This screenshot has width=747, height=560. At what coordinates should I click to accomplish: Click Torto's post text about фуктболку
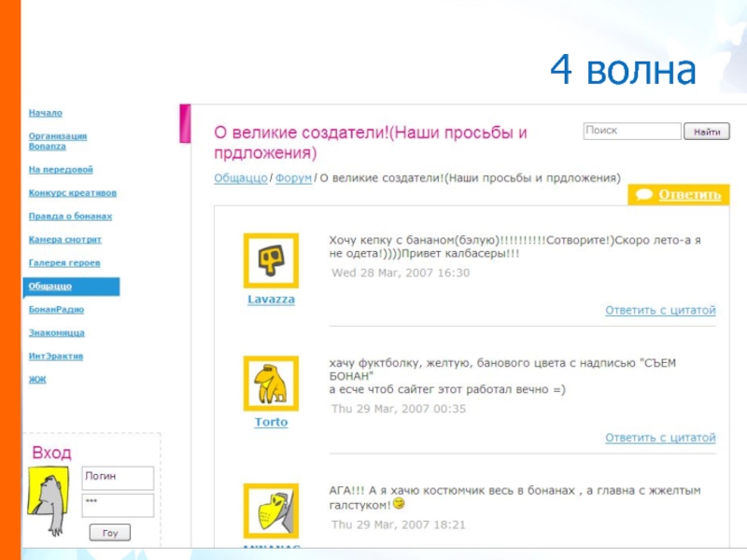pyautogui.click(x=502, y=376)
